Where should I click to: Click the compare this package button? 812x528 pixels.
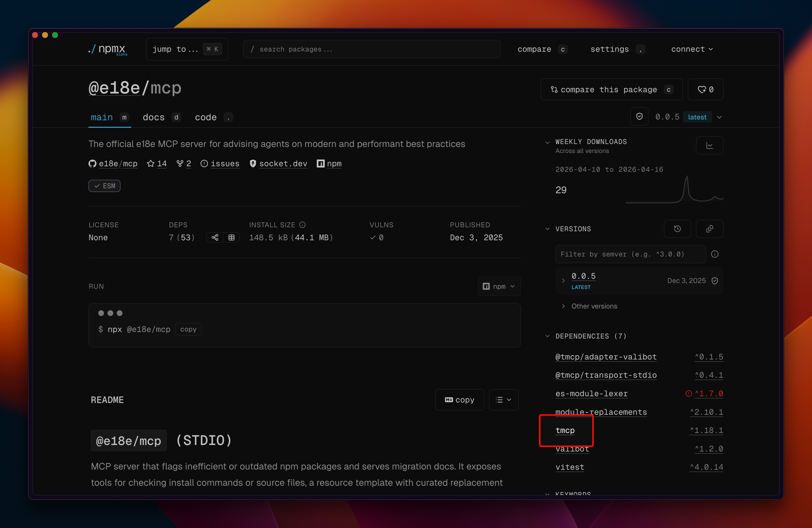pyautogui.click(x=612, y=89)
